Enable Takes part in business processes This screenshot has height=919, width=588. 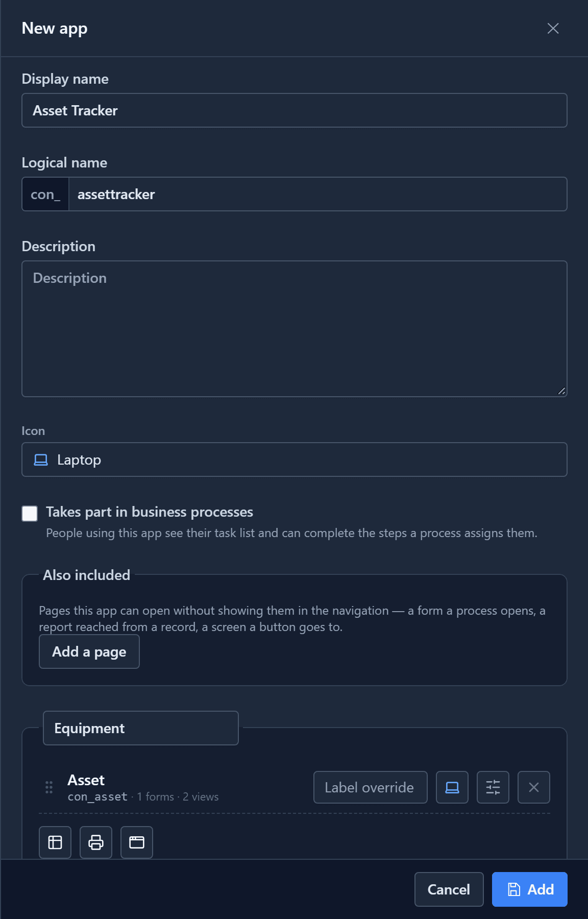(30, 514)
